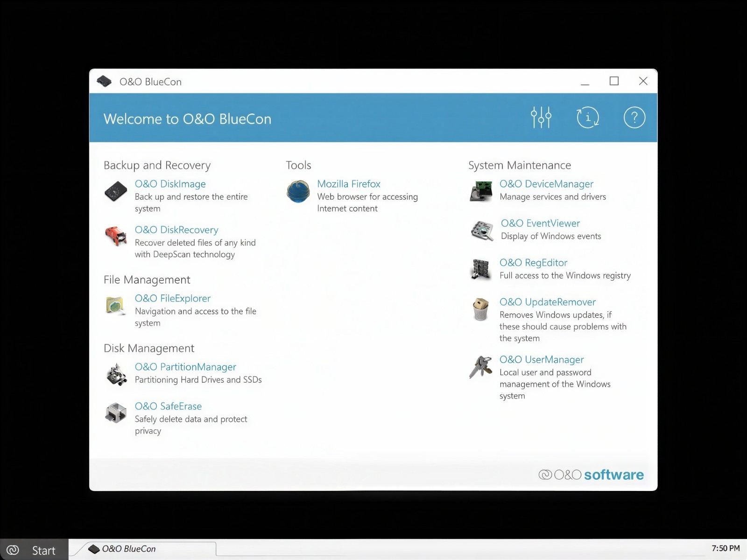
Task: Click the O&O DeviceManager circuit board icon
Action: (481, 191)
